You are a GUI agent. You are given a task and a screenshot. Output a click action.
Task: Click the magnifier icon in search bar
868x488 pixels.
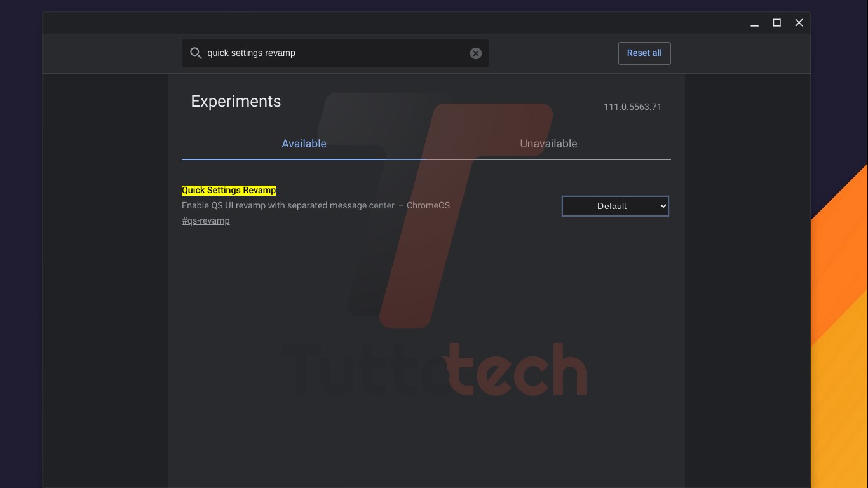tap(196, 53)
